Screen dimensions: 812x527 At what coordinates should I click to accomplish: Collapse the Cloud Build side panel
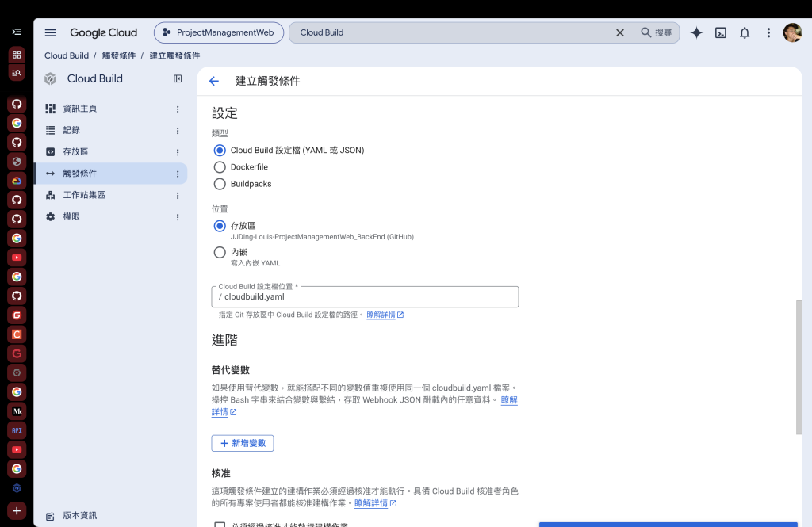pos(178,78)
